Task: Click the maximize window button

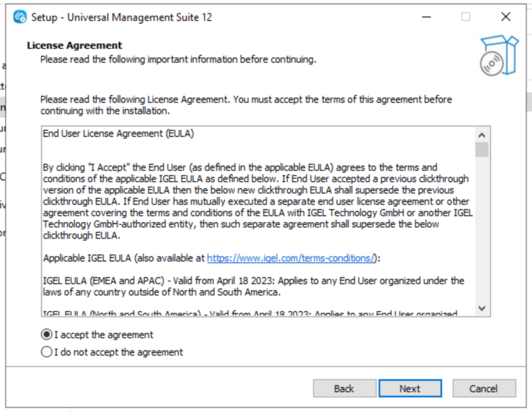Action: pyautogui.click(x=465, y=17)
